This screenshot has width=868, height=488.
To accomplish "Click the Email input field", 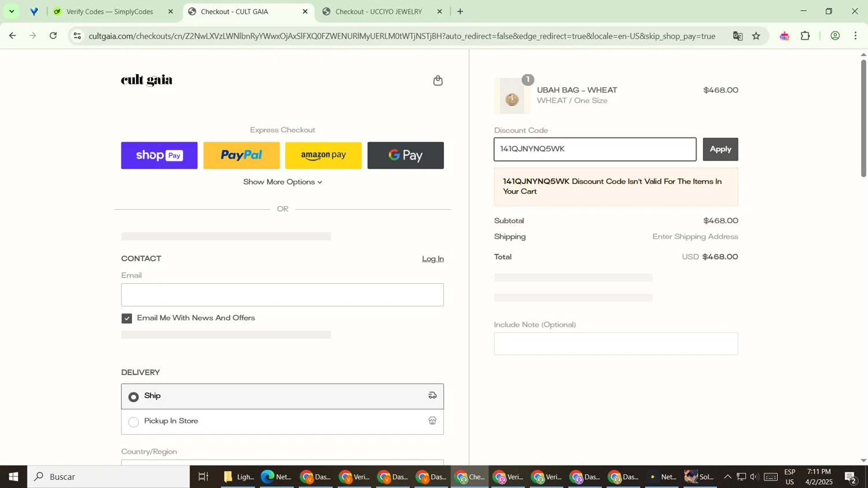I will pos(282,295).
